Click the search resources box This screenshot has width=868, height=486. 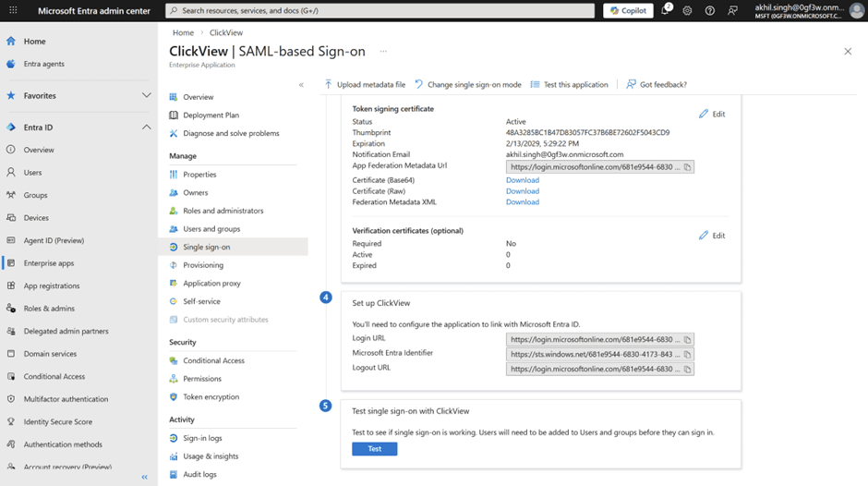pyautogui.click(x=380, y=10)
